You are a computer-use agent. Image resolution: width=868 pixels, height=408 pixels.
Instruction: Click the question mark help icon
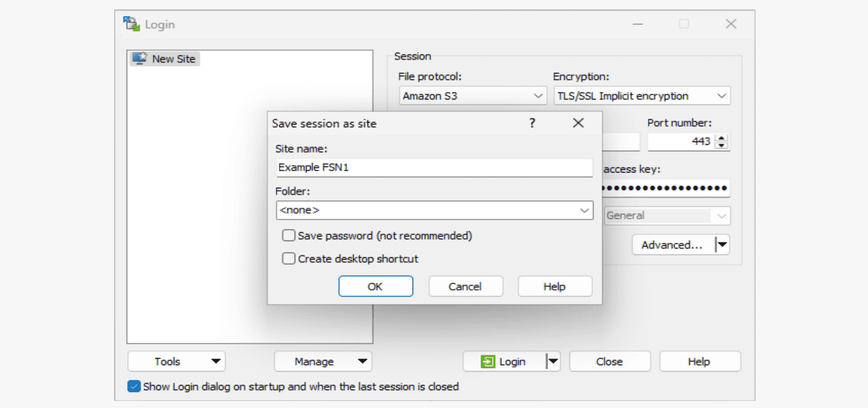[532, 123]
